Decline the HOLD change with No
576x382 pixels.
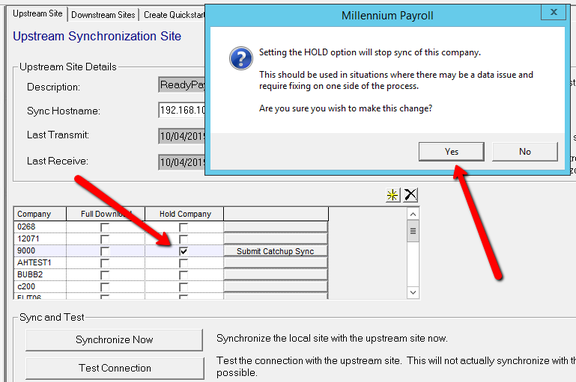click(x=525, y=152)
